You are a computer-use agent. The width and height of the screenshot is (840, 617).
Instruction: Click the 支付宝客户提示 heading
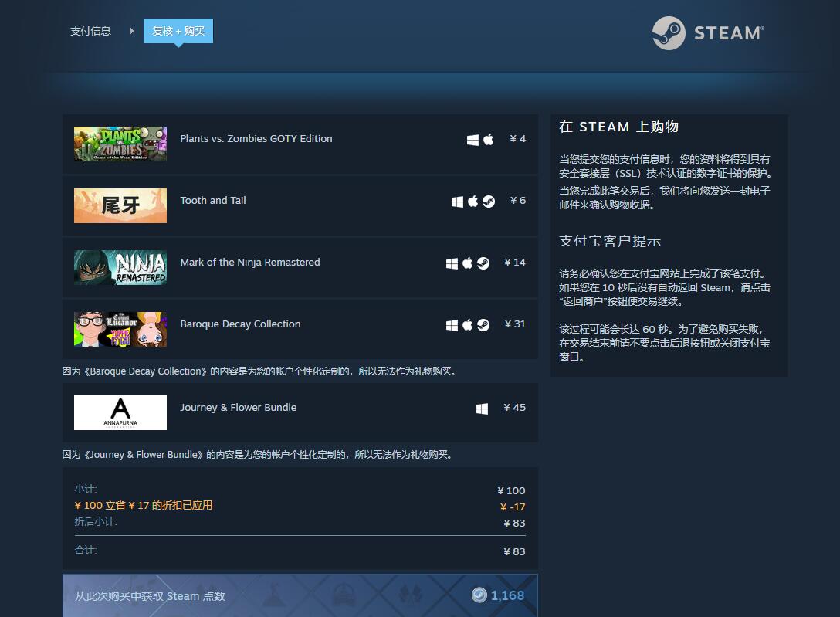point(610,241)
